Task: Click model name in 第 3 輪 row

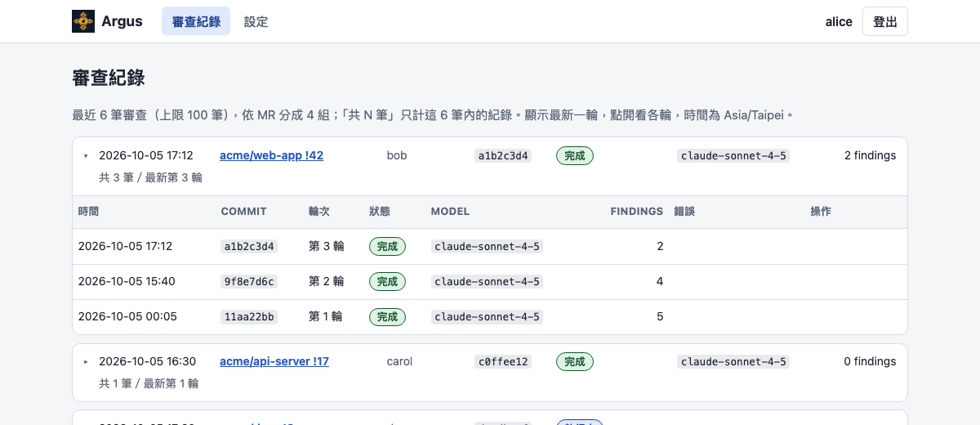Action: 488,246
